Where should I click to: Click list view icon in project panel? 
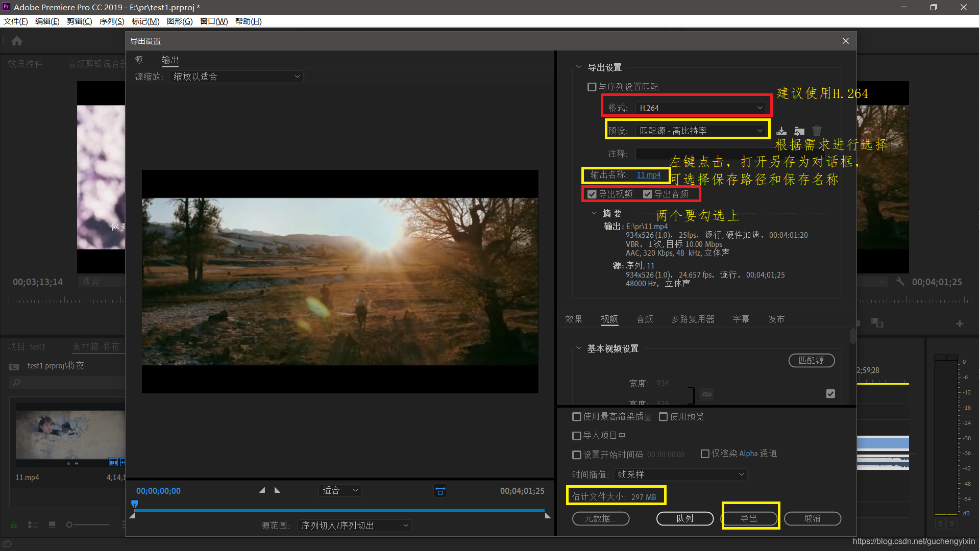click(33, 524)
